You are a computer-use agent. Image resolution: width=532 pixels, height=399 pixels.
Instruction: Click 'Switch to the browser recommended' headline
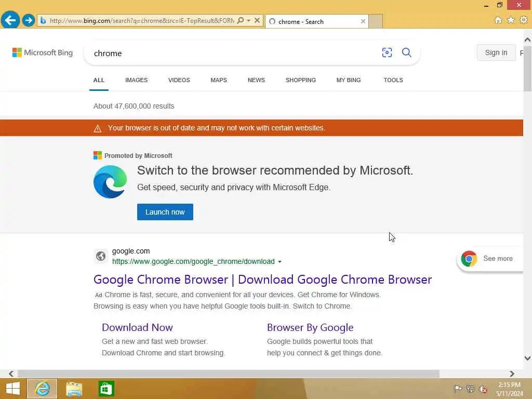click(275, 170)
